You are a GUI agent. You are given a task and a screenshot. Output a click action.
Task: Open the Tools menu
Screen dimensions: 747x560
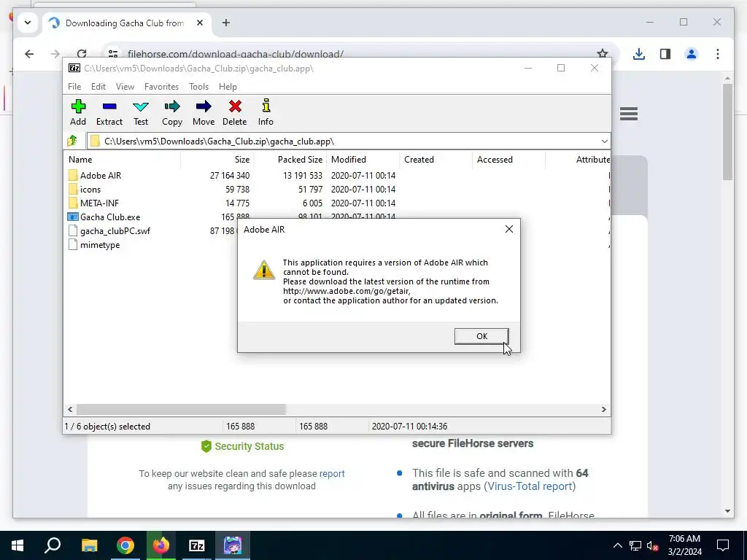(198, 87)
